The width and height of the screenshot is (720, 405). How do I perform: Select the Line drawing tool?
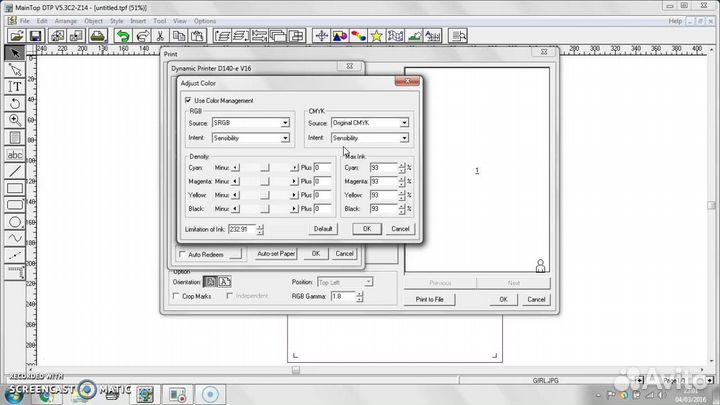(14, 171)
